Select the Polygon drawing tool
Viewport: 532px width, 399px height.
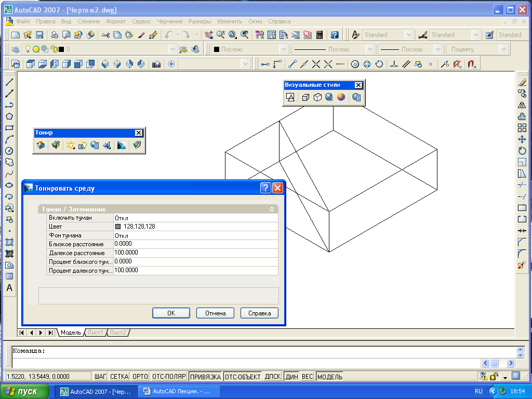point(9,116)
